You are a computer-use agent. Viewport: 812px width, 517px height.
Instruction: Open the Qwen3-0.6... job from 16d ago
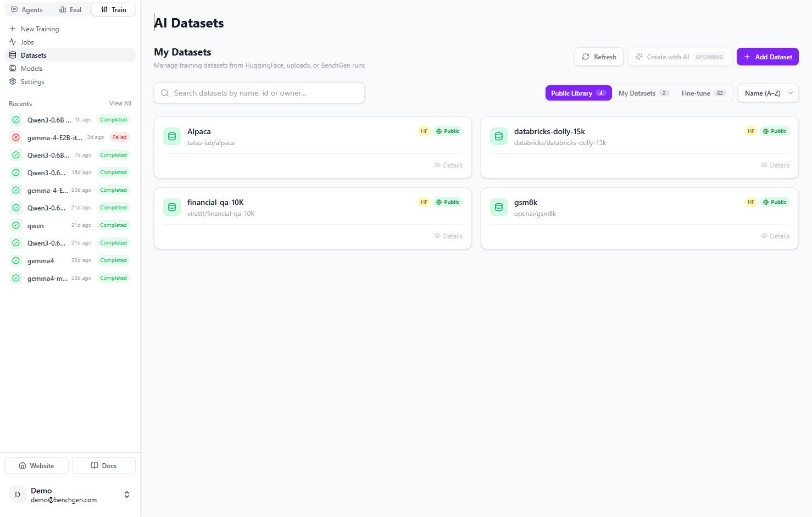click(x=70, y=173)
